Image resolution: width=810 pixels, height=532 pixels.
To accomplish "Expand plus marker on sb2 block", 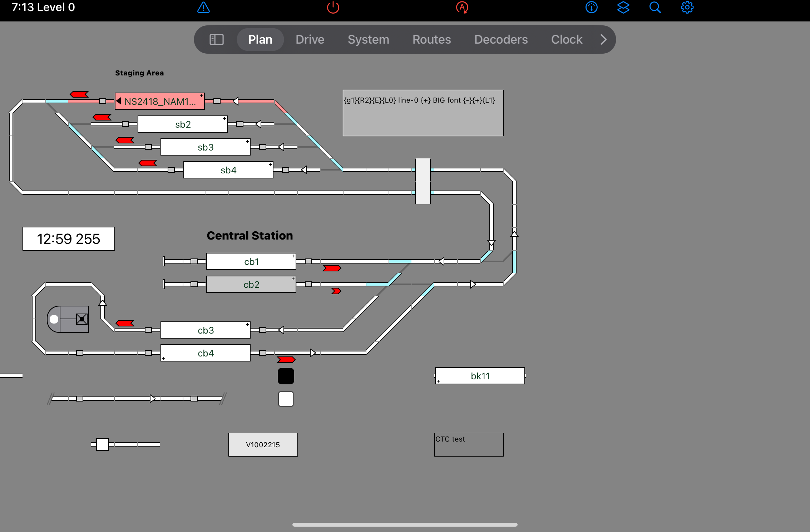I will point(224,119).
